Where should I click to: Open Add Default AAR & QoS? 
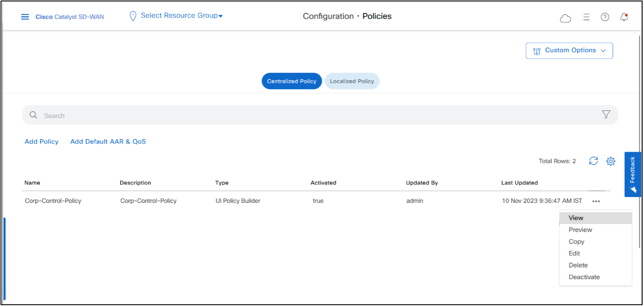[x=108, y=141]
